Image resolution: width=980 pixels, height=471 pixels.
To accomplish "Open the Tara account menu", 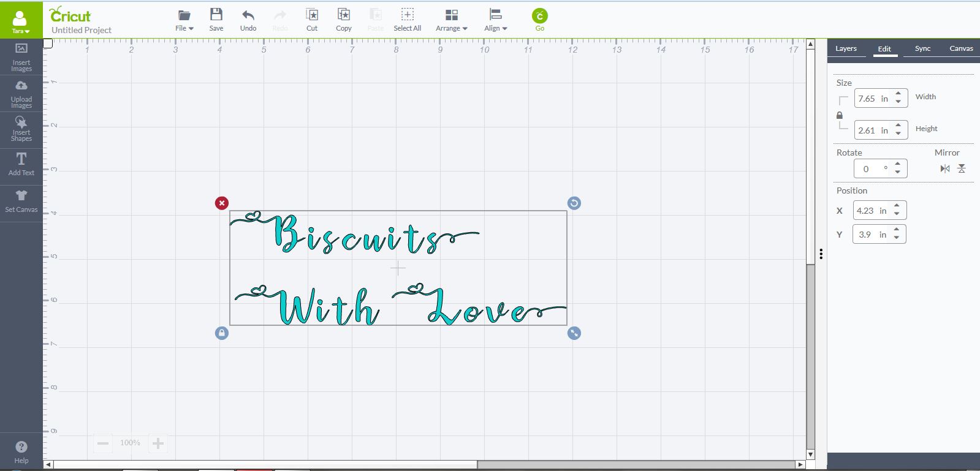I will pos(21,22).
